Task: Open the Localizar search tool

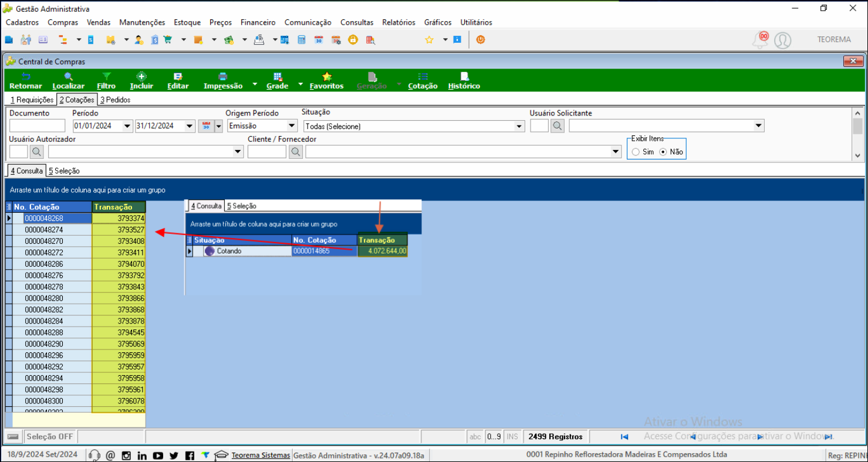Action: 69,81
